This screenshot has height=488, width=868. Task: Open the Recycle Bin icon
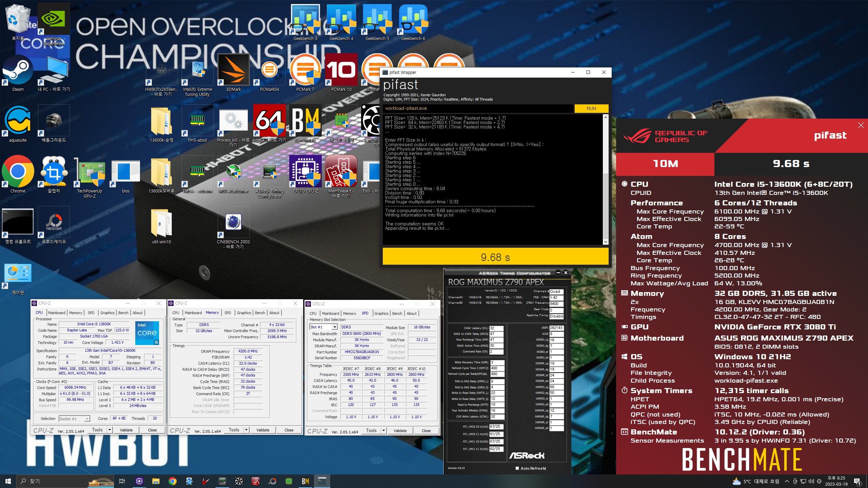[18, 22]
